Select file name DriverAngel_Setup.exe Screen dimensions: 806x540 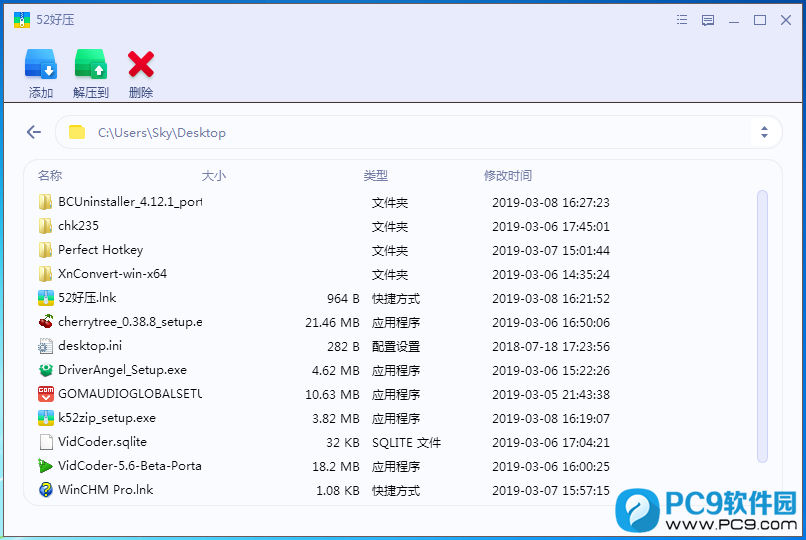(122, 370)
